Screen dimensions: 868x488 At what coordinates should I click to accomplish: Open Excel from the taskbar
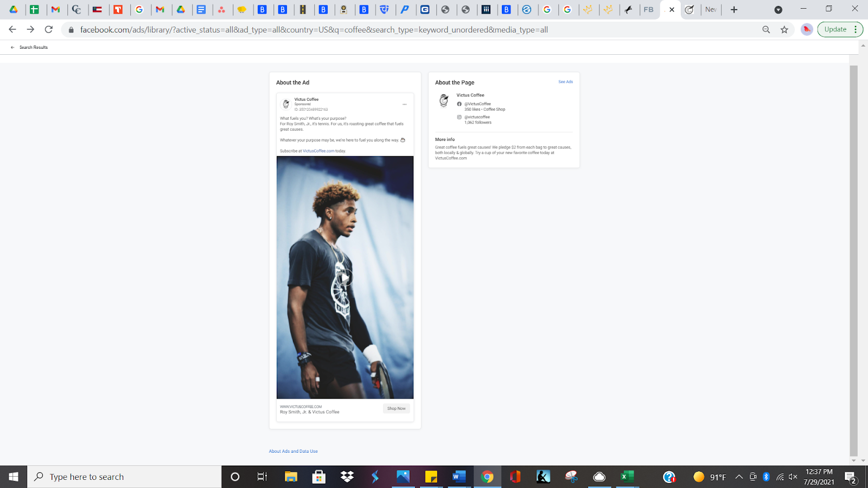coord(627,477)
